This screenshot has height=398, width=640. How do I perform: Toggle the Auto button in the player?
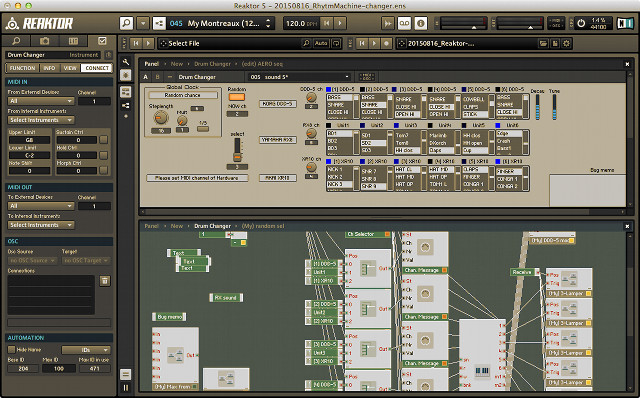[321, 43]
